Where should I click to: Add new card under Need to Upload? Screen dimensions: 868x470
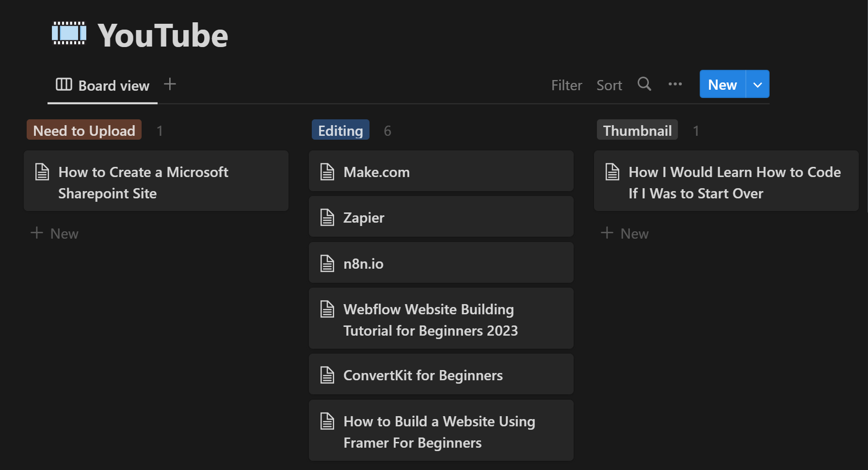[x=55, y=233]
